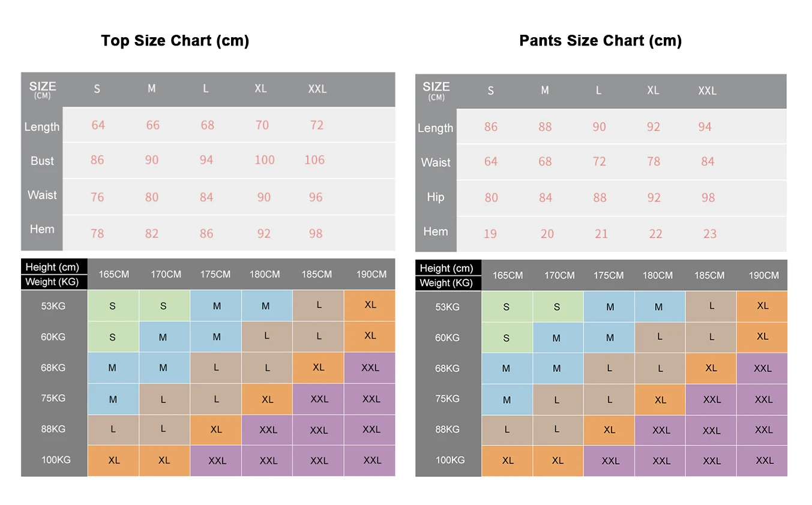Click Top chart green S cell at 53KG, 165CM

[113, 306]
